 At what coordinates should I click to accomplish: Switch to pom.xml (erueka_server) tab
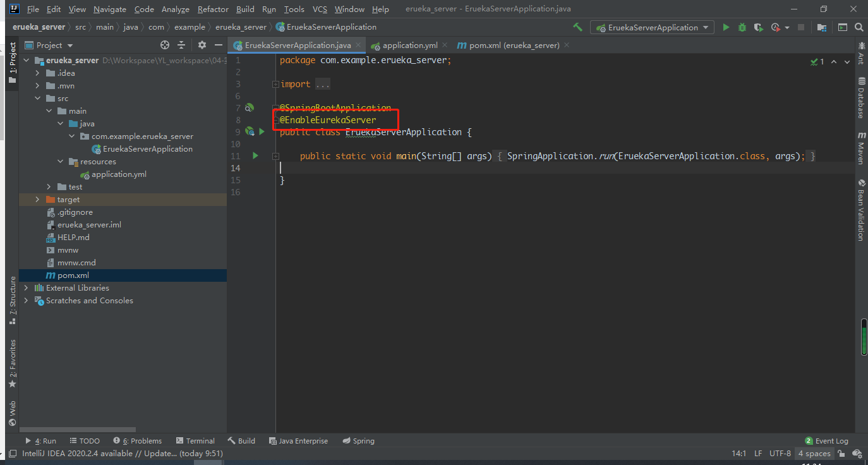pos(514,45)
